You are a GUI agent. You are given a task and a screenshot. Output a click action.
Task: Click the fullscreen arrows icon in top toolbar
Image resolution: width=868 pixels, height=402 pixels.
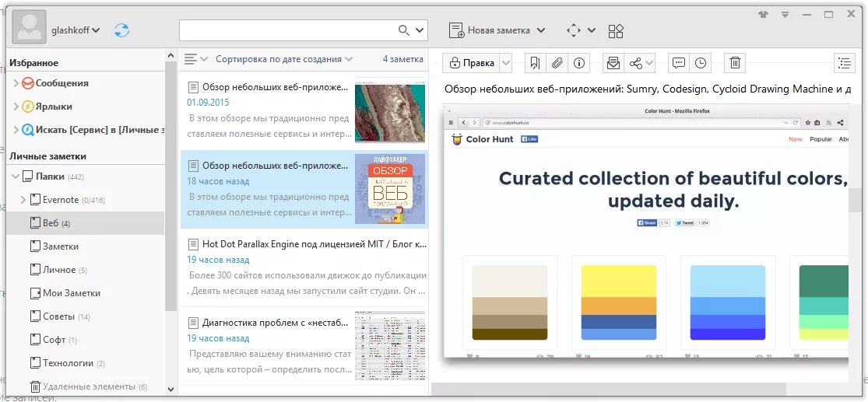point(574,30)
